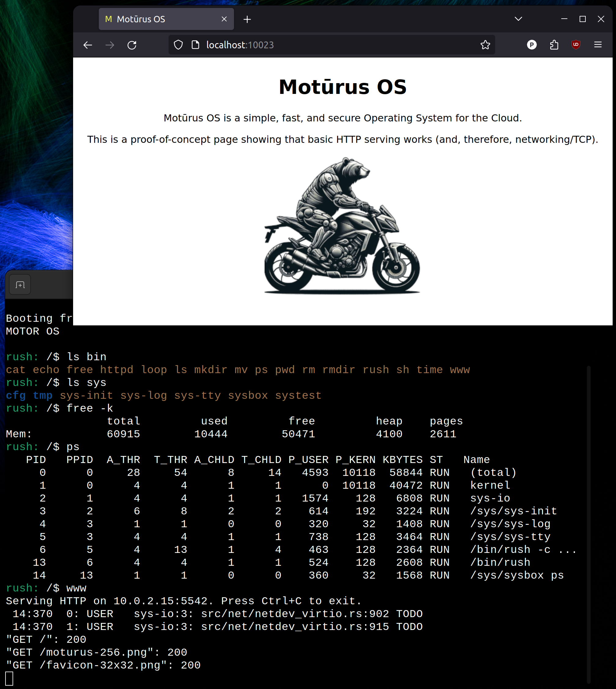Viewport: 616px width, 689px height.
Task: Click the robot bear motorcycle image
Action: point(342,227)
